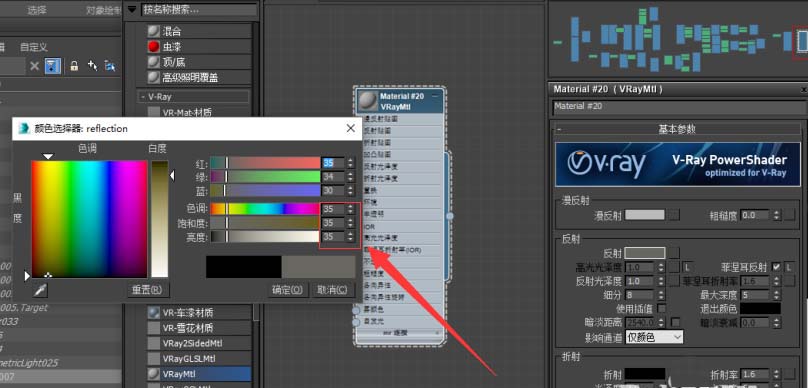Click the map button next to 反射 swatch
The width and height of the screenshot is (808, 388).
click(x=674, y=253)
